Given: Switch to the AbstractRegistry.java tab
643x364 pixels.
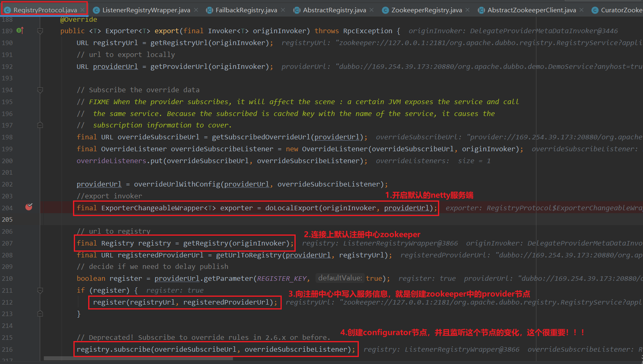Looking at the screenshot, I should tap(334, 10).
